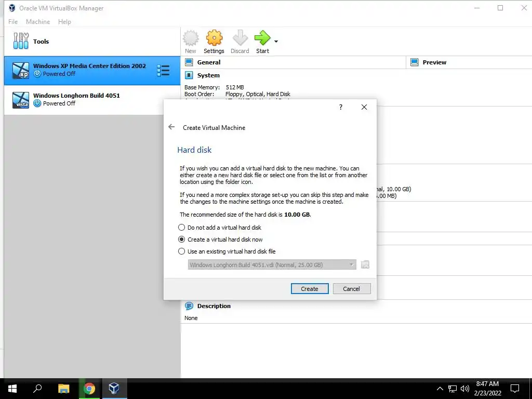Open the Windows Start menu
The width and height of the screenshot is (532, 399).
click(x=12, y=389)
